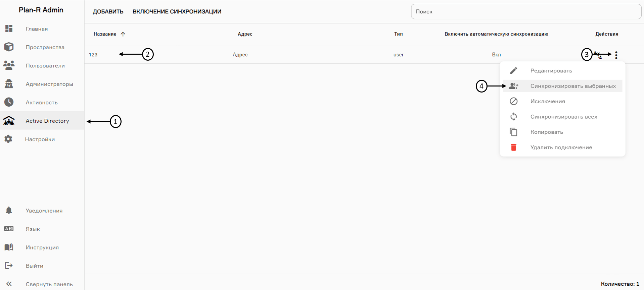Screen dimensions: 644x290
Task: Sort table by Название column arrow
Action: [x=123, y=34]
